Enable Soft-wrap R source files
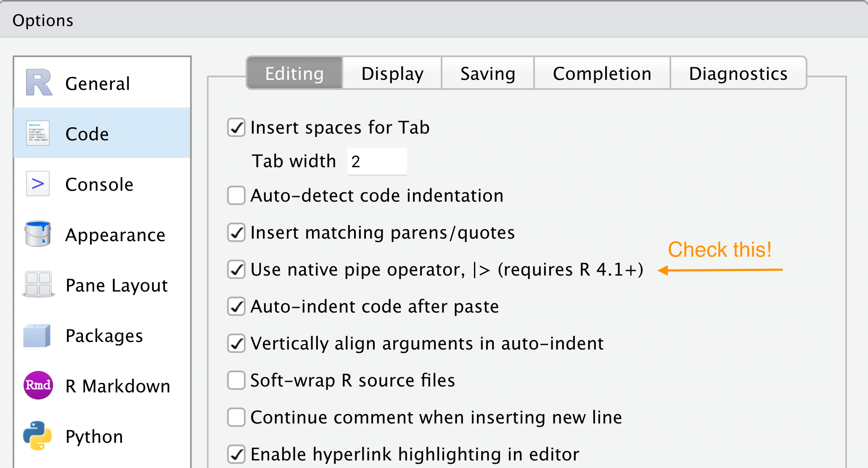This screenshot has width=868, height=468. pos(236,381)
